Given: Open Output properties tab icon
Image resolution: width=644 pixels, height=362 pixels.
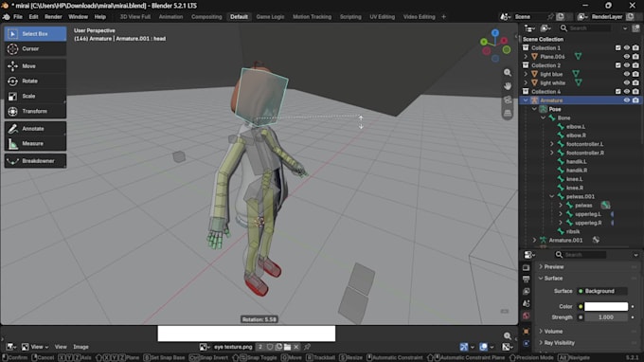Looking at the screenshot, I should 527,280.
